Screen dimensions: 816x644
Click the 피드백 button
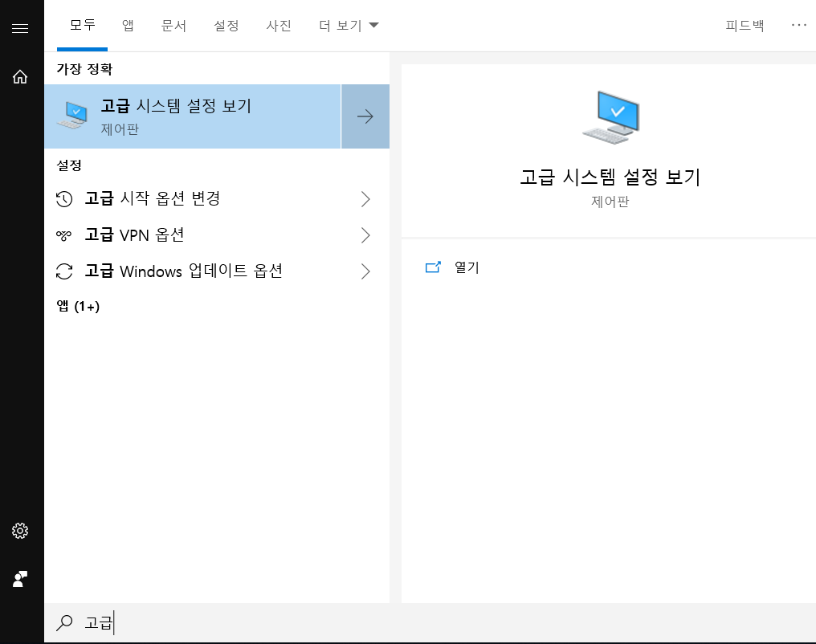coord(745,25)
